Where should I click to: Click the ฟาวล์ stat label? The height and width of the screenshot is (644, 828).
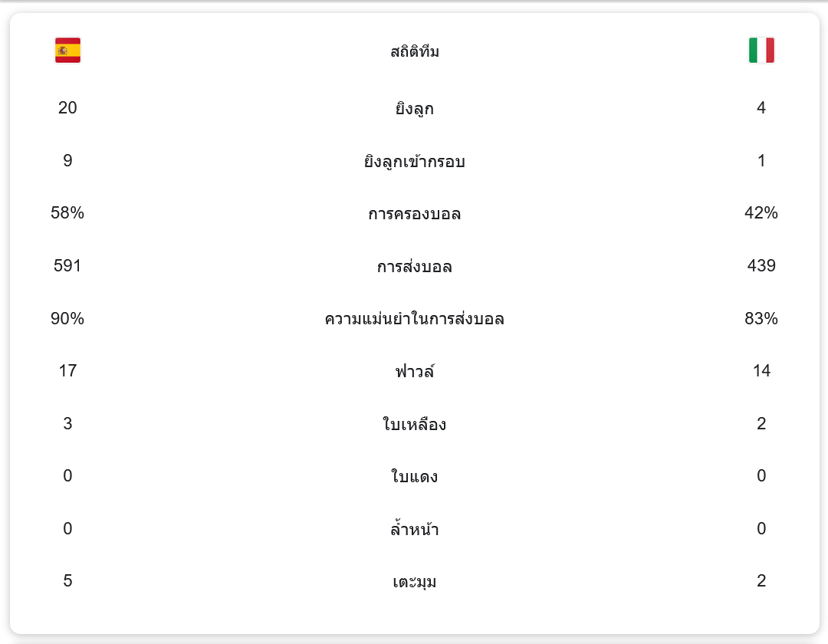tap(415, 372)
